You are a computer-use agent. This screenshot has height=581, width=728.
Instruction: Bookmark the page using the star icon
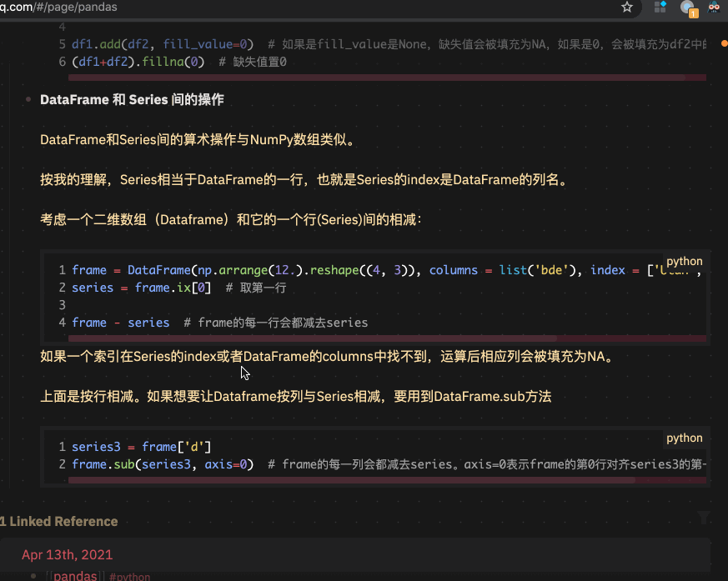pyautogui.click(x=626, y=8)
